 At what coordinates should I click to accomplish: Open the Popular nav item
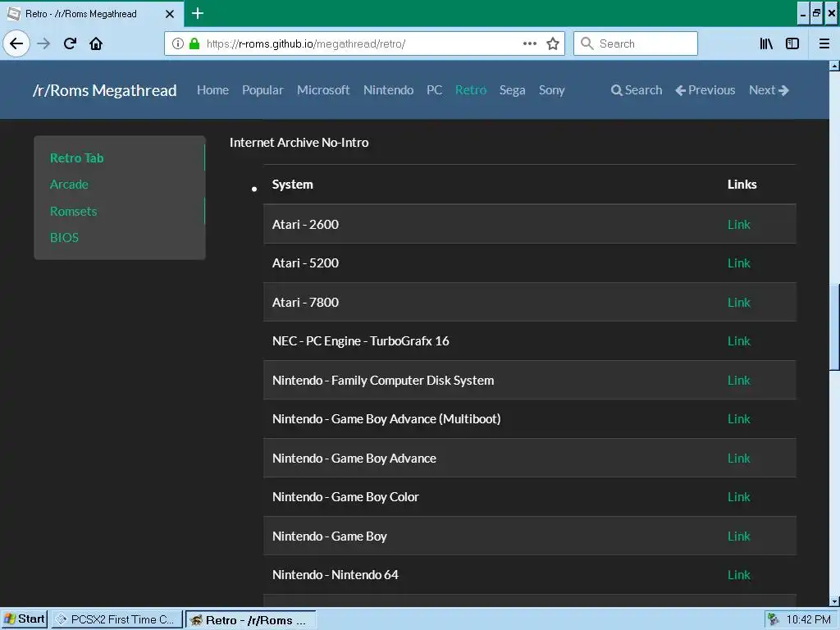(x=262, y=90)
